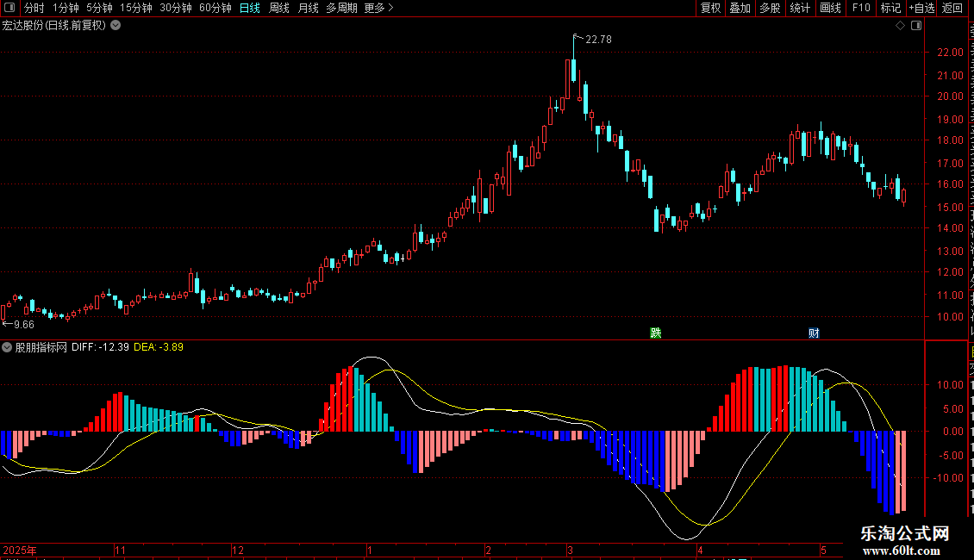Expand dropdown beside 宏达股份 title

click(116, 26)
